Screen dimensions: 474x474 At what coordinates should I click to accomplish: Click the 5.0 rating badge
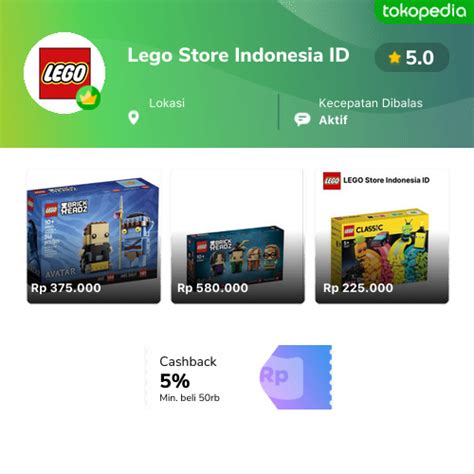[412, 58]
